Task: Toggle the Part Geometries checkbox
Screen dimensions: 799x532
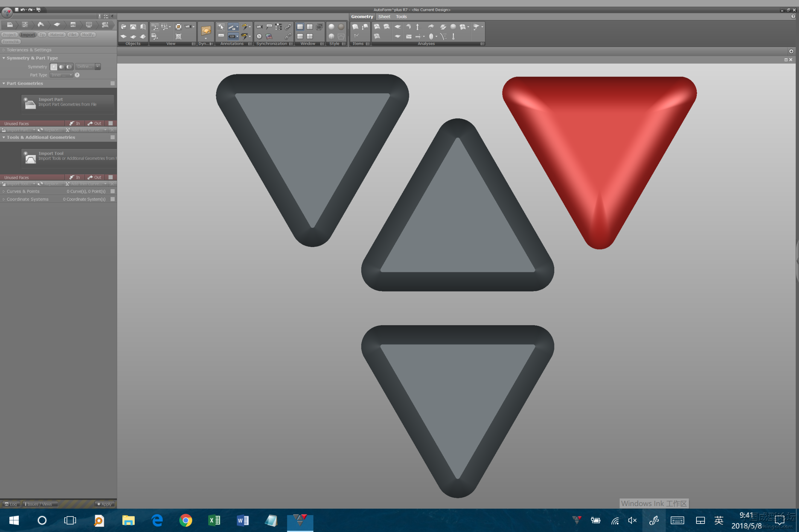Action: click(x=112, y=83)
